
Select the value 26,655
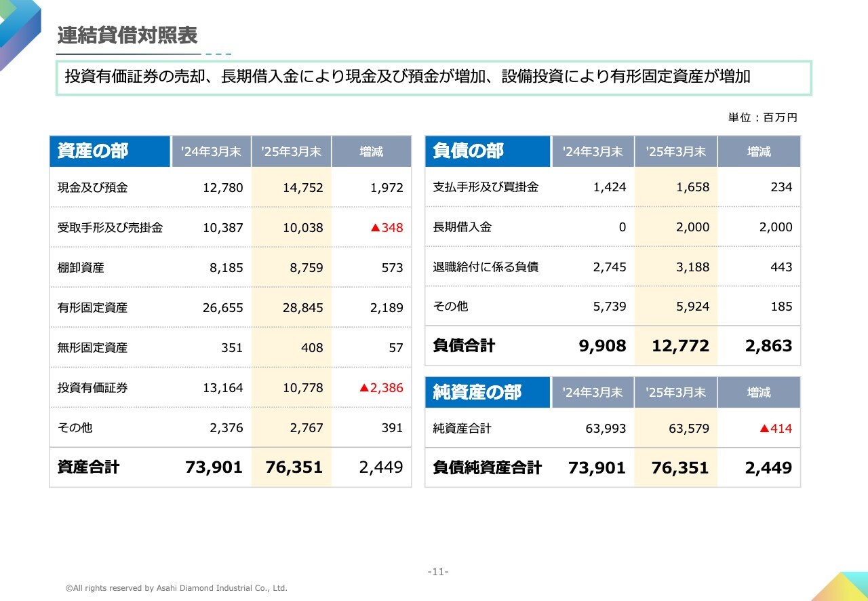coord(222,308)
